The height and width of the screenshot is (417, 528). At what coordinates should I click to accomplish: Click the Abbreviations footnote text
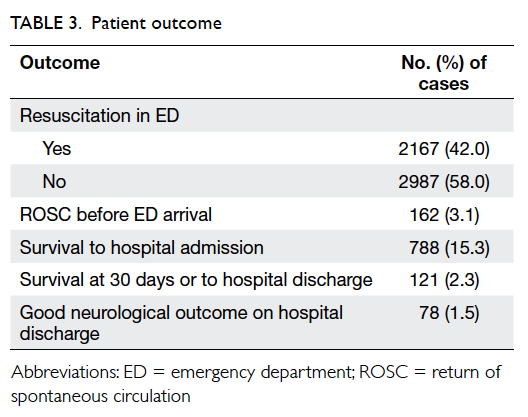(256, 384)
